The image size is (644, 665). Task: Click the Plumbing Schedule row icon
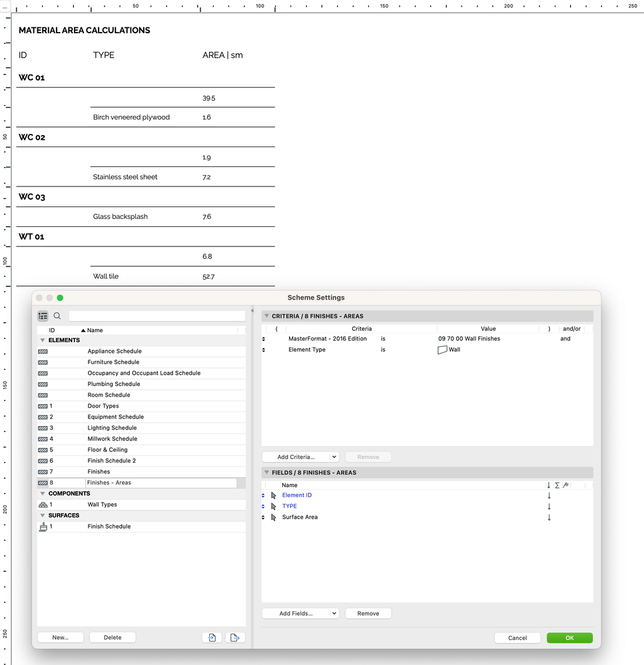point(43,384)
